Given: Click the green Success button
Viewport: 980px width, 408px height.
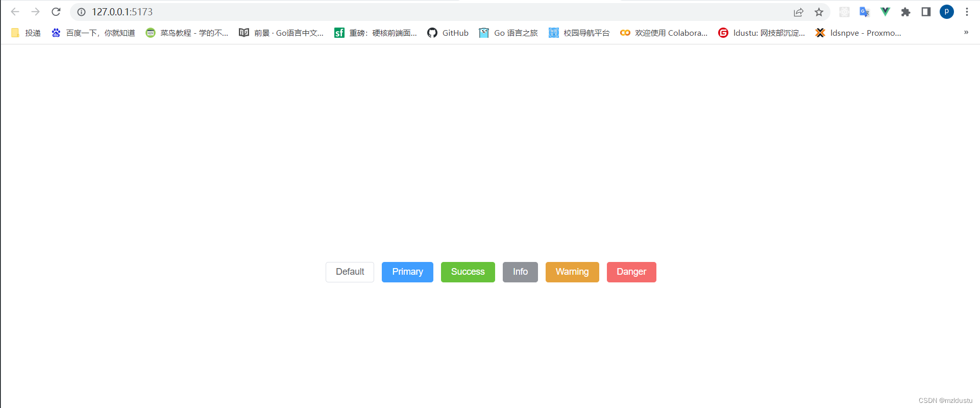Looking at the screenshot, I should 468,272.
